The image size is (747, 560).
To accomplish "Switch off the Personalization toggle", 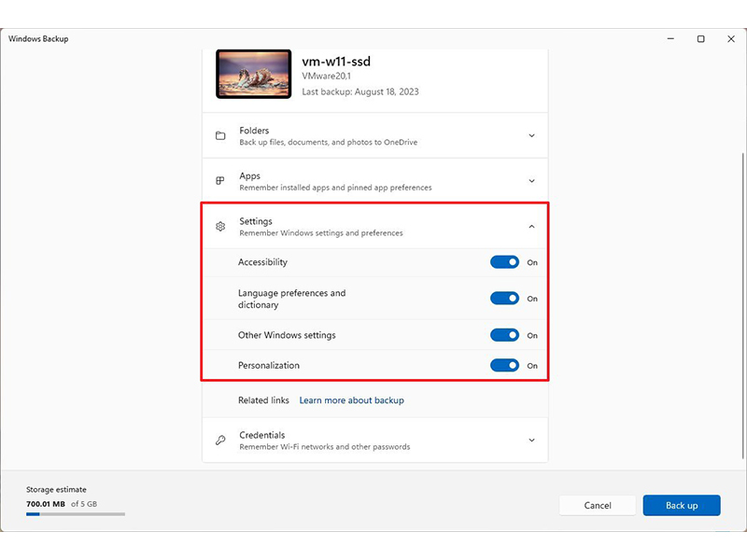I will [504, 365].
